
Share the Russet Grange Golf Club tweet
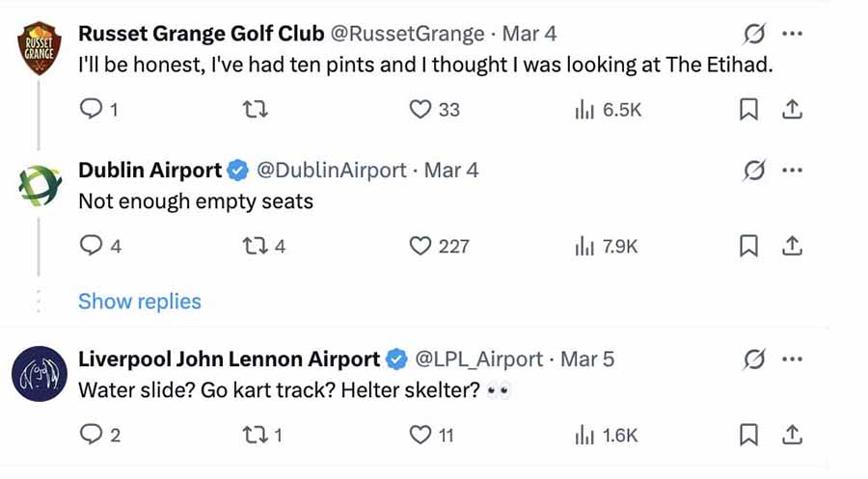coord(792,110)
